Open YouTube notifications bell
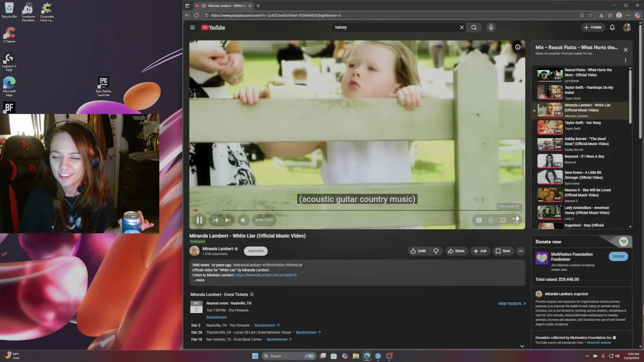Viewport: 644px width, 362px height. coord(612,28)
